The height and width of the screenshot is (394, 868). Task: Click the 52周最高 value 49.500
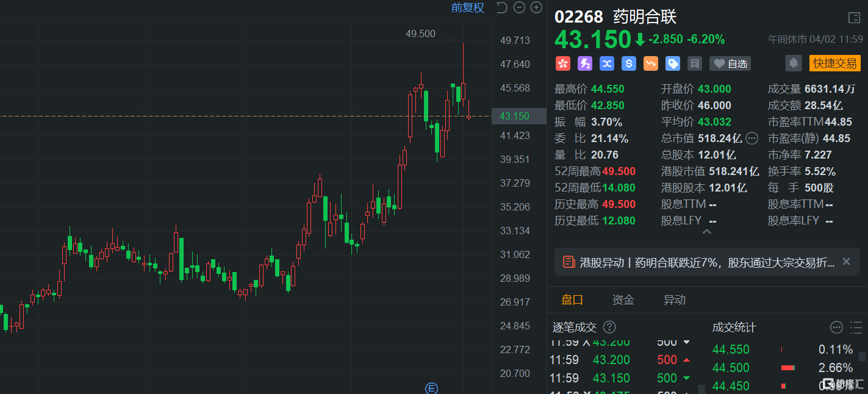click(x=619, y=171)
